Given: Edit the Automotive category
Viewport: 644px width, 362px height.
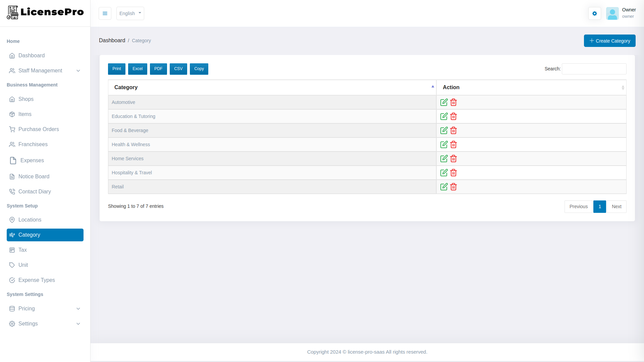Looking at the screenshot, I should pyautogui.click(x=444, y=102).
